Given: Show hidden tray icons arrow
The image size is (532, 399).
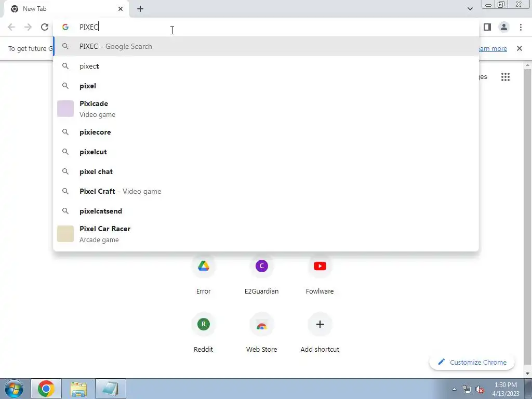Looking at the screenshot, I should pos(454,389).
